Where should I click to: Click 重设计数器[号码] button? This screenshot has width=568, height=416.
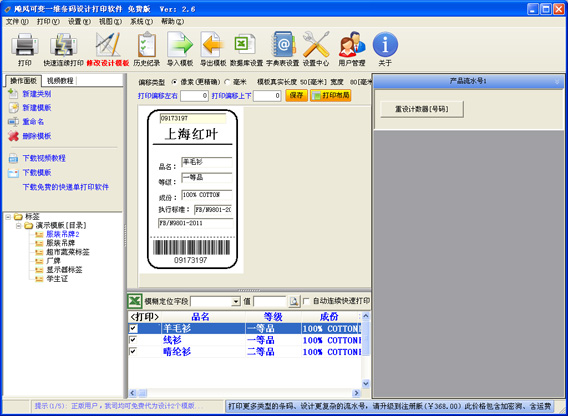(422, 109)
